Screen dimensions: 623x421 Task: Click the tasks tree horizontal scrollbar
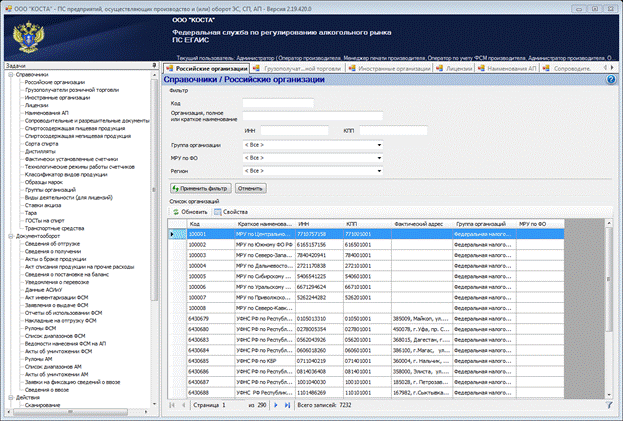coord(71,412)
